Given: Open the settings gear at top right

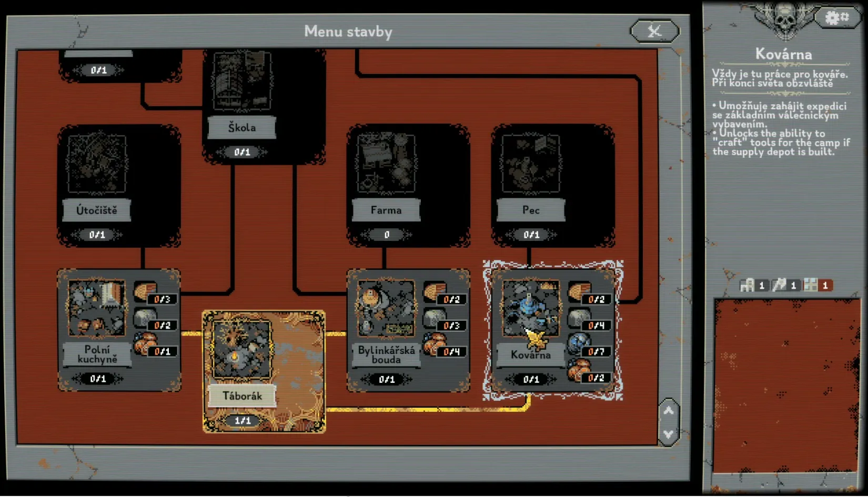Looking at the screenshot, I should tap(836, 18).
